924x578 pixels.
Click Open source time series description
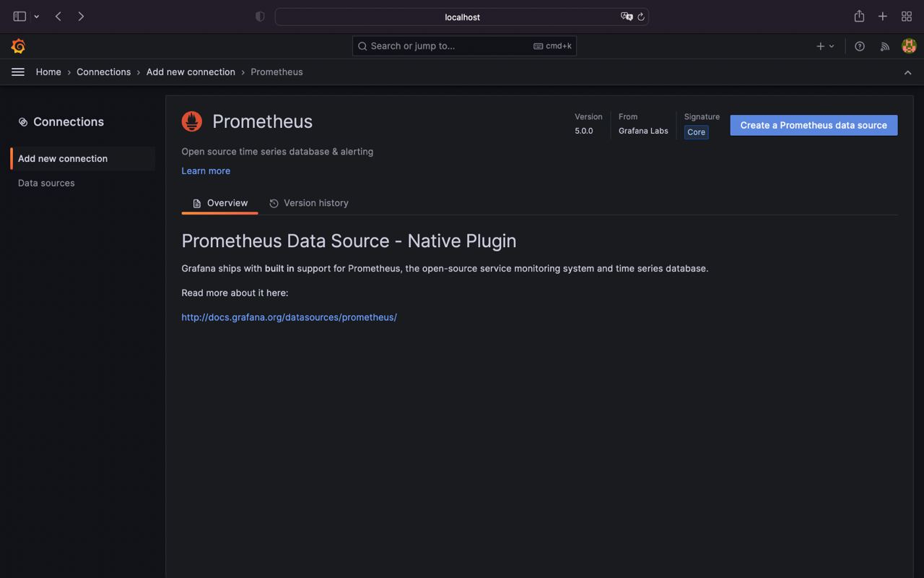277,152
